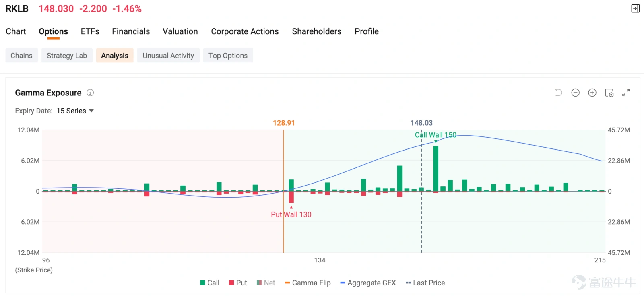Undo the chart zoom with the reset arrow
This screenshot has height=297, width=644.
click(559, 93)
